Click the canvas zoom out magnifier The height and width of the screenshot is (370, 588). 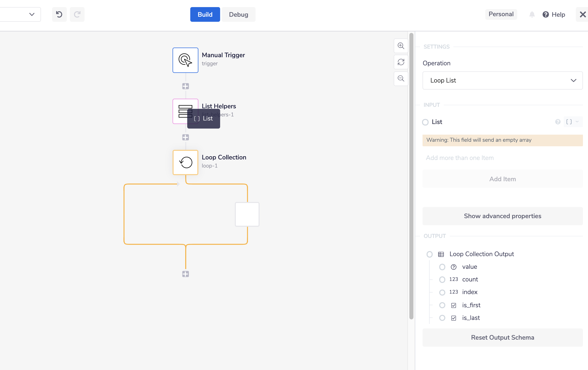(x=401, y=78)
